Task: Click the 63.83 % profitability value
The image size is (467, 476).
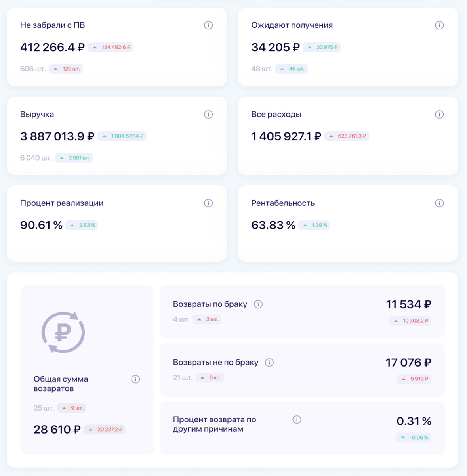Action: click(273, 225)
